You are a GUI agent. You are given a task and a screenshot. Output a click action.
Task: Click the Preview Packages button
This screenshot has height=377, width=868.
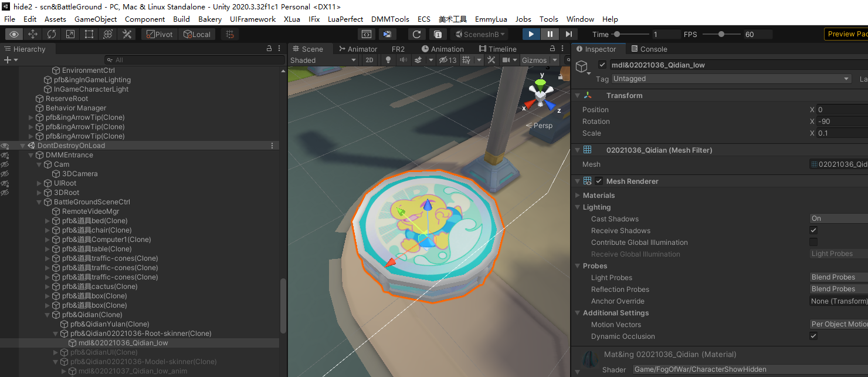846,34
